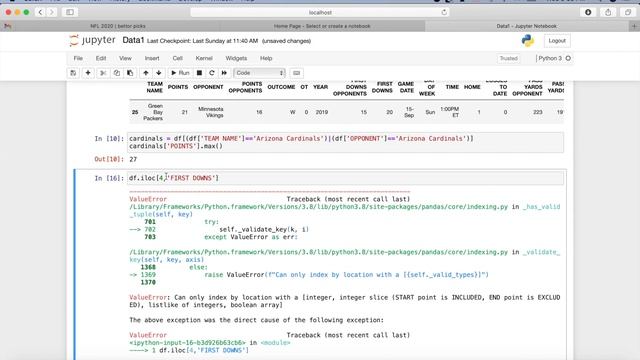Cut selected cells with scissors icon
640x360 pixels.
[x=103, y=73]
